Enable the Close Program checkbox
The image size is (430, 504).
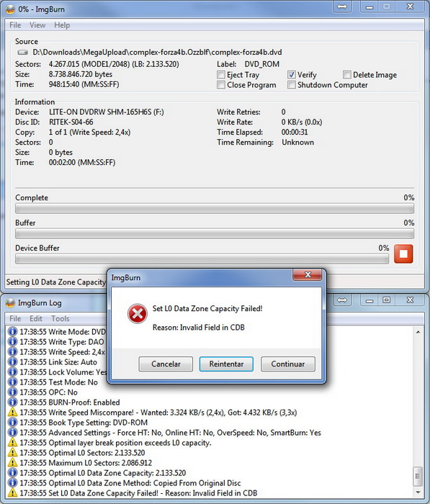pyautogui.click(x=221, y=85)
